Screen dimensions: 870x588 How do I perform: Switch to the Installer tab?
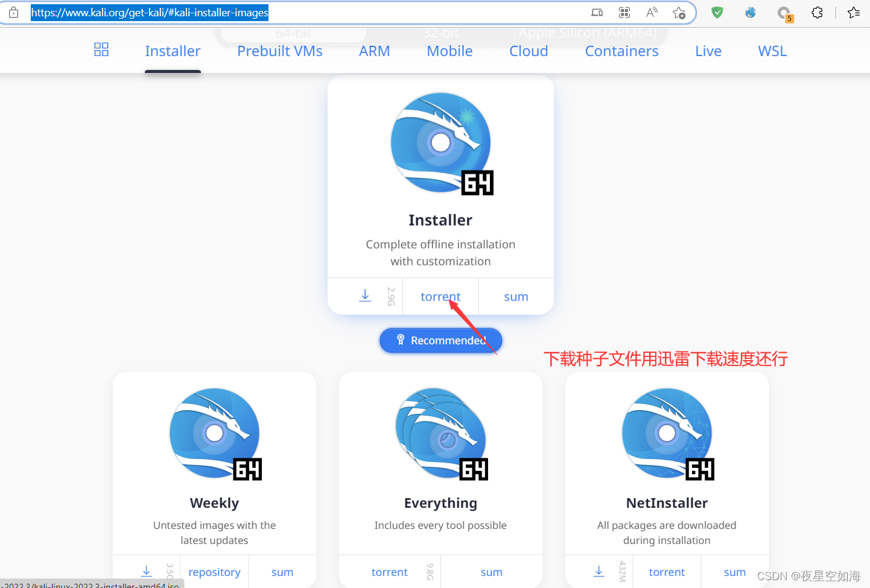pyautogui.click(x=173, y=51)
